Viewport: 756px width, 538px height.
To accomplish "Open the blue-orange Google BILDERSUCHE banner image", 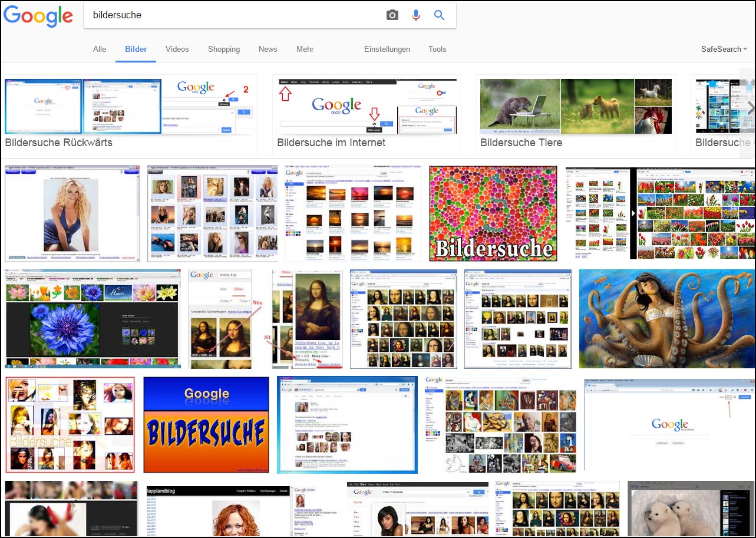I will [206, 424].
